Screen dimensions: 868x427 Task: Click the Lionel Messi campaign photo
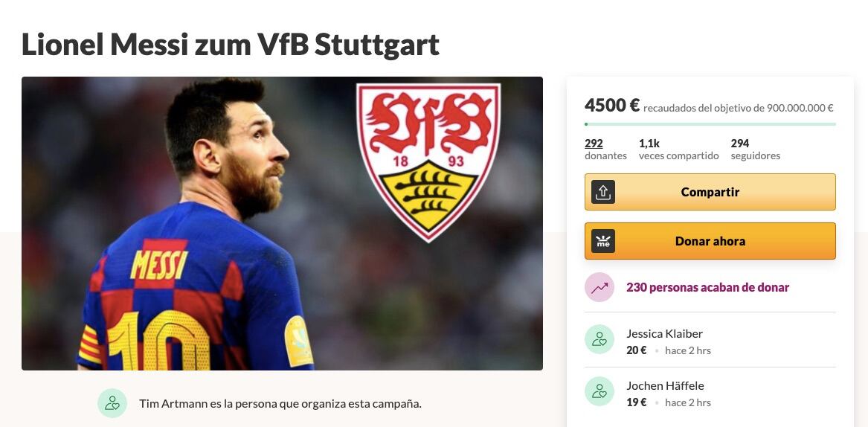click(x=282, y=223)
